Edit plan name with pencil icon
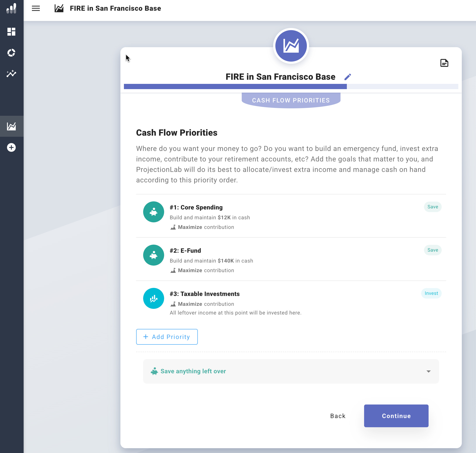The height and width of the screenshot is (453, 476). tap(347, 77)
